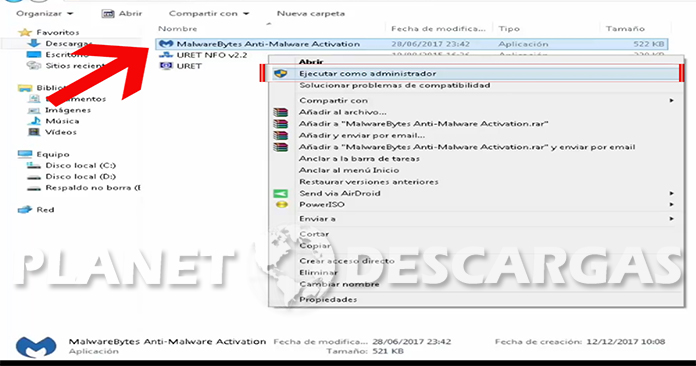Click the MalwareBytes Anti-Malware Activation file icon
696x366 pixels.
166,44
